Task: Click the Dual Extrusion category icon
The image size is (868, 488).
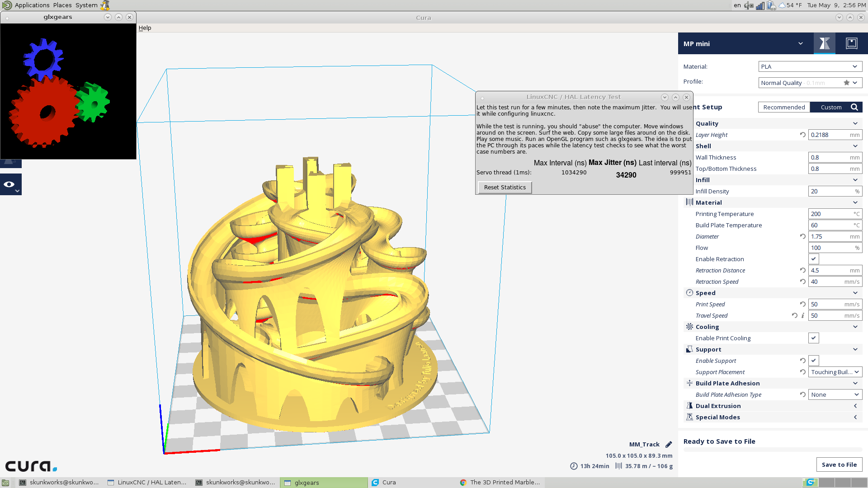Action: coord(689,406)
